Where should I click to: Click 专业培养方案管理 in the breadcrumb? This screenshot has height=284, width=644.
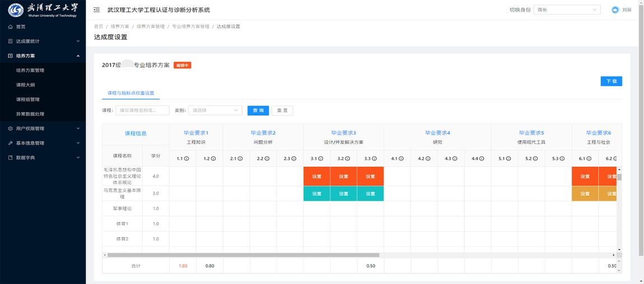[190, 26]
